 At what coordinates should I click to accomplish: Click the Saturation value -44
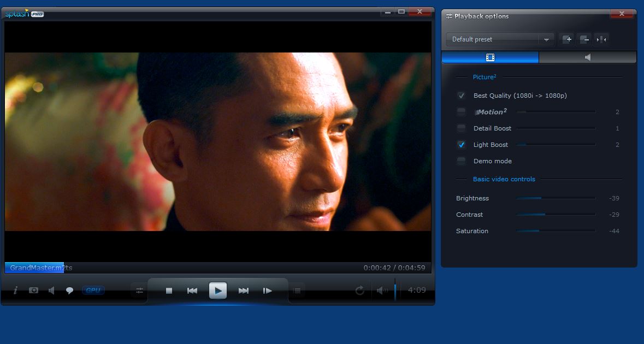pyautogui.click(x=614, y=231)
